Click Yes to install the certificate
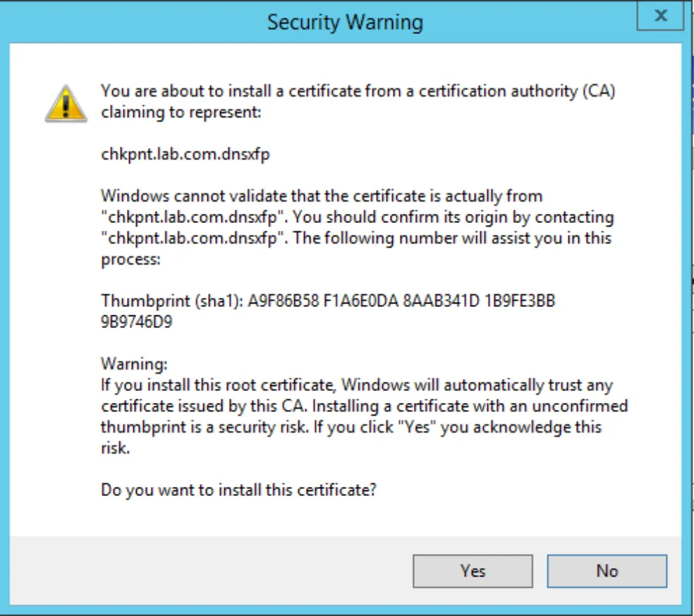This screenshot has height=616, width=694. click(473, 571)
